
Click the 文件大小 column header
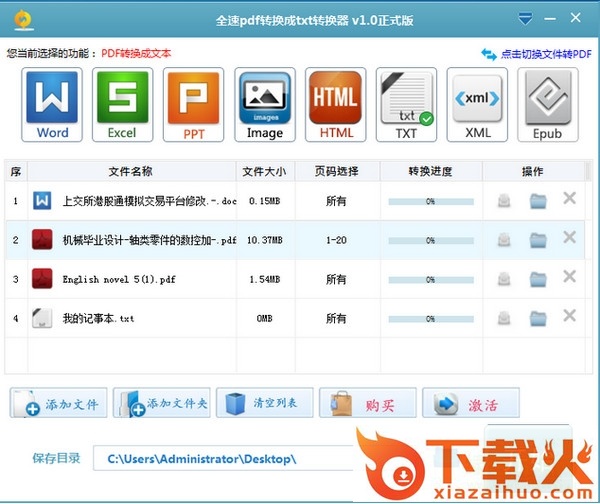265,172
